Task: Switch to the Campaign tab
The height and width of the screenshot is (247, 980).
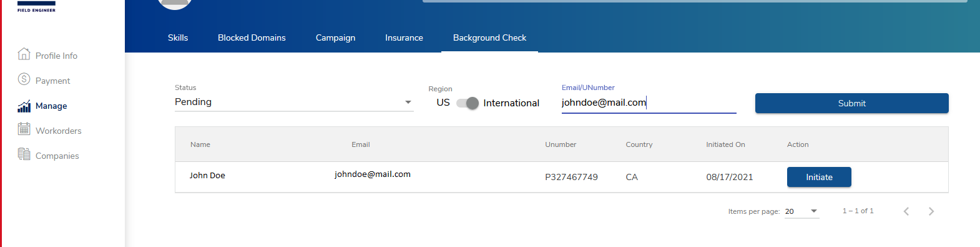Action: click(x=335, y=38)
